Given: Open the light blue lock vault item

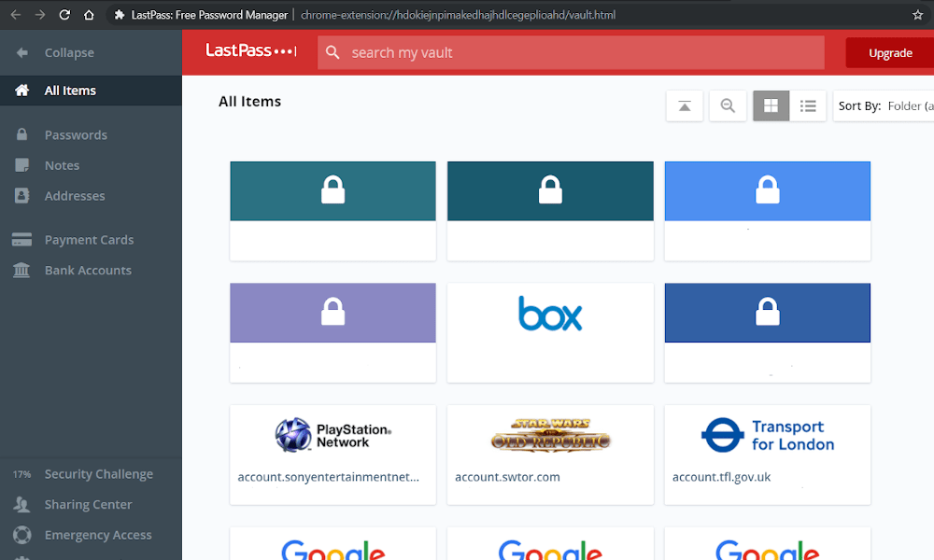Looking at the screenshot, I should click(x=767, y=211).
